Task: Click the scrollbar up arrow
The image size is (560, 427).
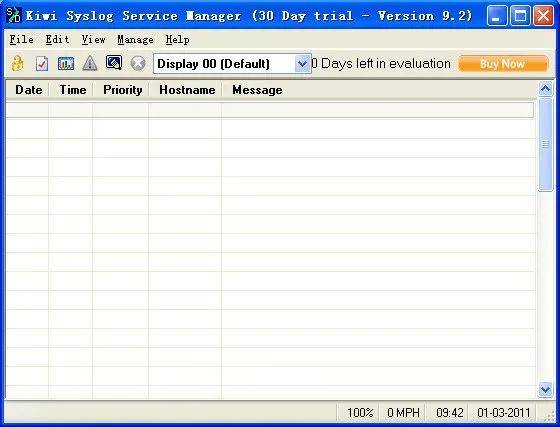Action: [545, 89]
